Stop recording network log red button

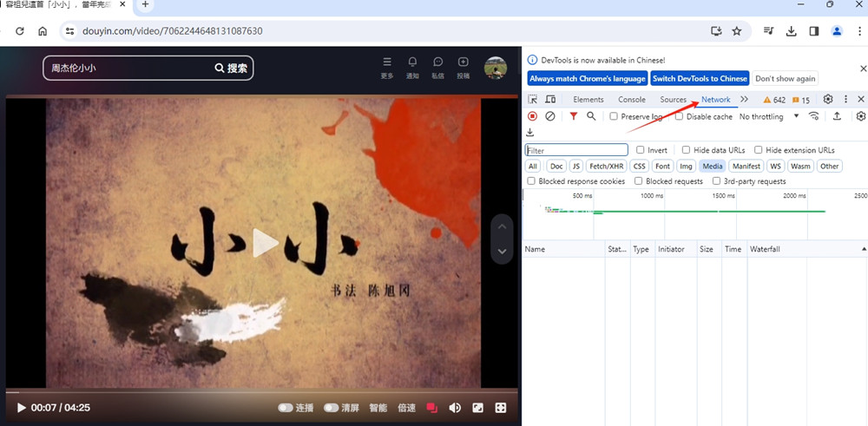(x=532, y=116)
